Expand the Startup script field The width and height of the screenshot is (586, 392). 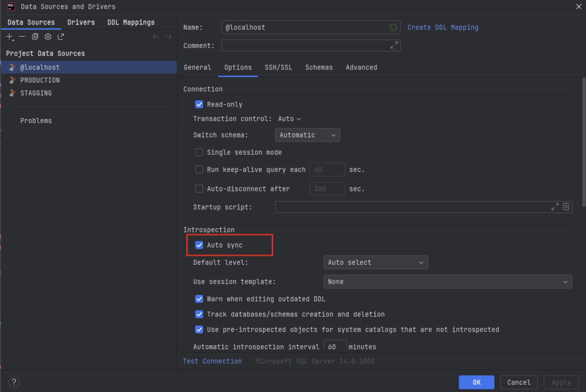[555, 207]
